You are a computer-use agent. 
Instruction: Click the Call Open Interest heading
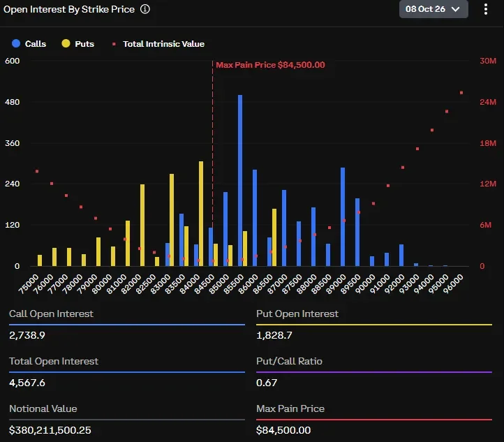tap(51, 314)
